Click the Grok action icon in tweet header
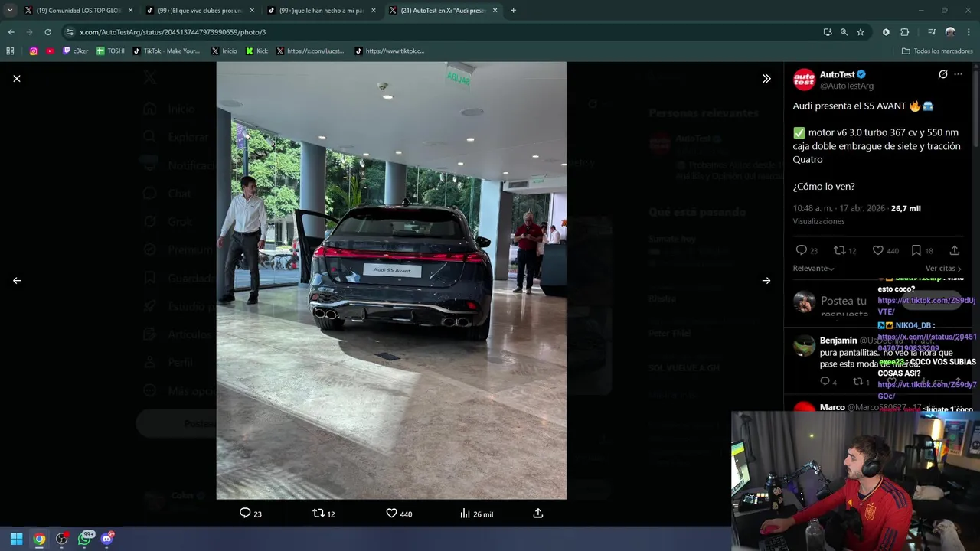The width and height of the screenshot is (980, 551). click(943, 74)
